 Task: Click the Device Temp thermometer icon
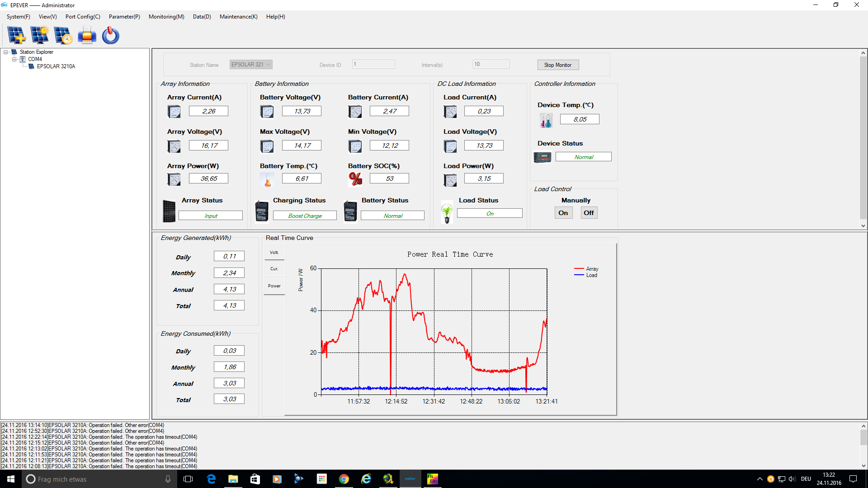(x=546, y=120)
